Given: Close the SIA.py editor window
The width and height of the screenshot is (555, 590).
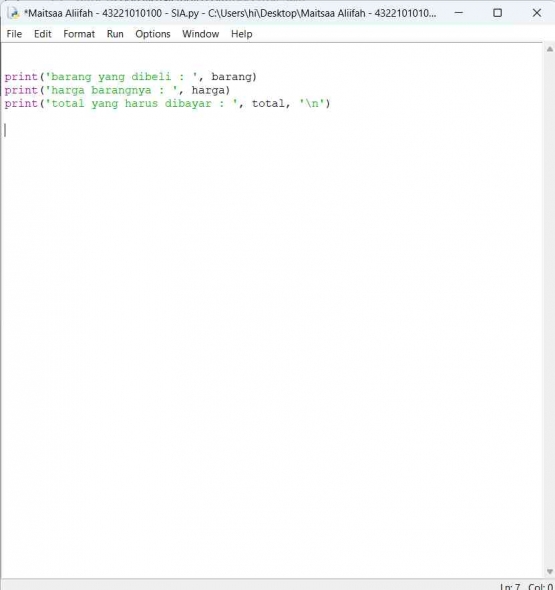Looking at the screenshot, I should tap(537, 13).
